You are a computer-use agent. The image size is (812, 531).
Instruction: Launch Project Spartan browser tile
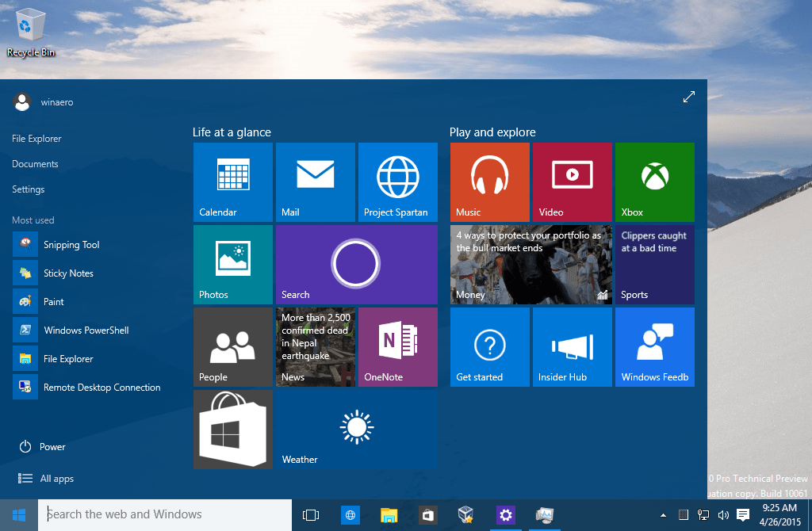point(398,182)
